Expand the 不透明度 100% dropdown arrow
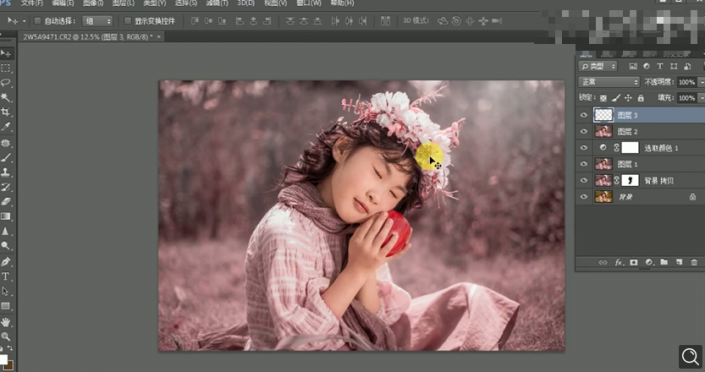705x372 pixels. [x=701, y=82]
